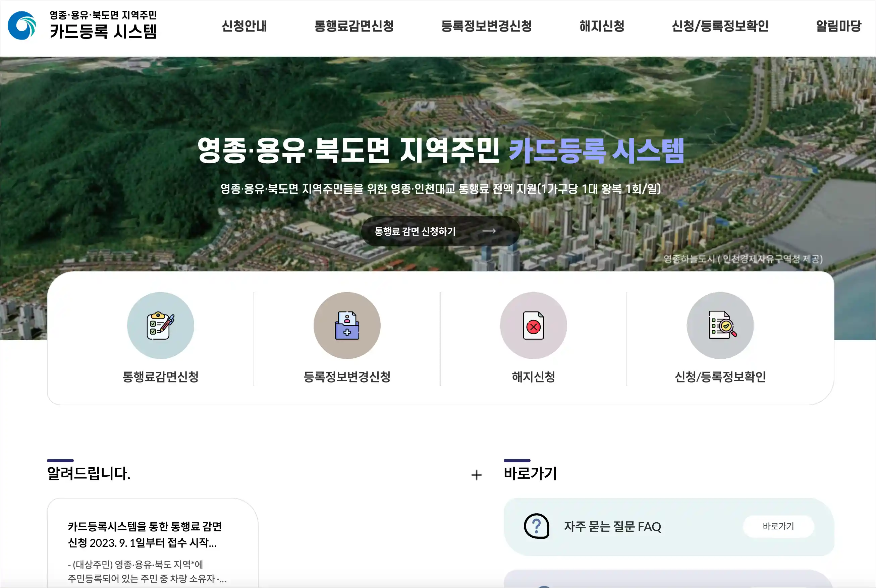Click the magnifier document icon for 신청/등록정보확인
This screenshot has height=588, width=876.
720,326
